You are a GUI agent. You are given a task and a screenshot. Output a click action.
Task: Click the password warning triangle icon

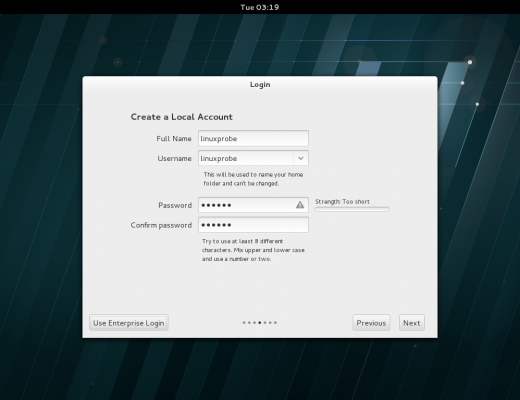pos(300,205)
